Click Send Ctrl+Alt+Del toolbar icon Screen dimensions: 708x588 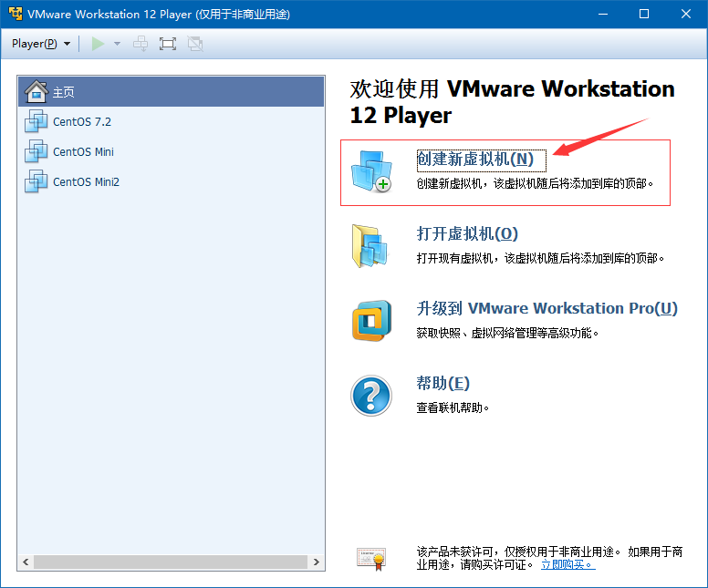click(x=141, y=44)
